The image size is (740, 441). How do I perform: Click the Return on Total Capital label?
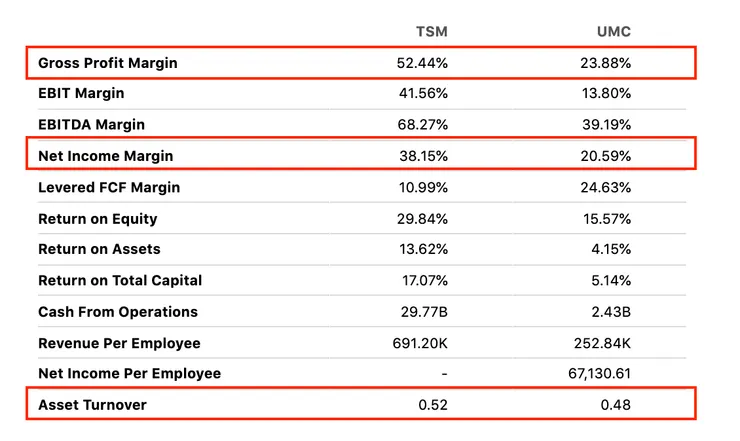[x=120, y=281]
